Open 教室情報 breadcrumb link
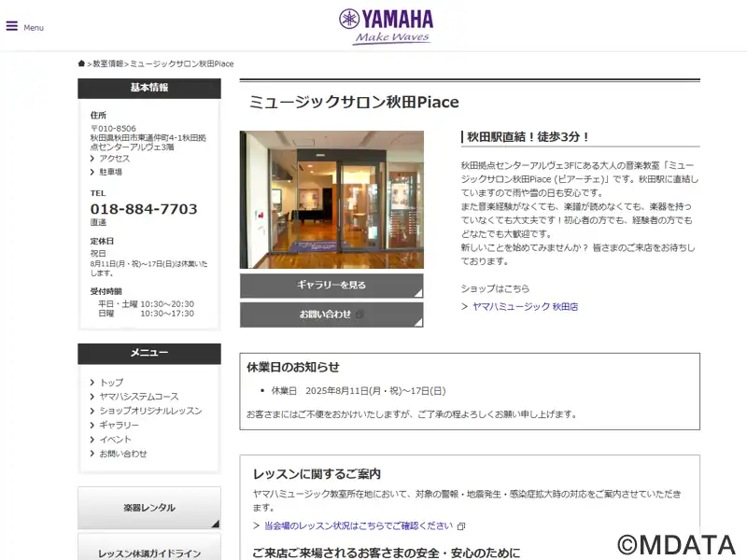Screen dimensions: 747x560 coord(108,63)
